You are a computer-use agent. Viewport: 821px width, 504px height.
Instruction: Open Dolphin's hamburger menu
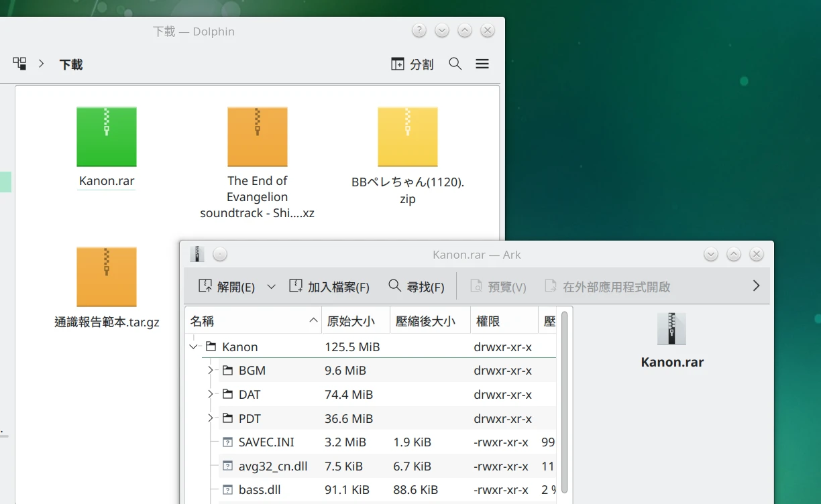pos(482,64)
